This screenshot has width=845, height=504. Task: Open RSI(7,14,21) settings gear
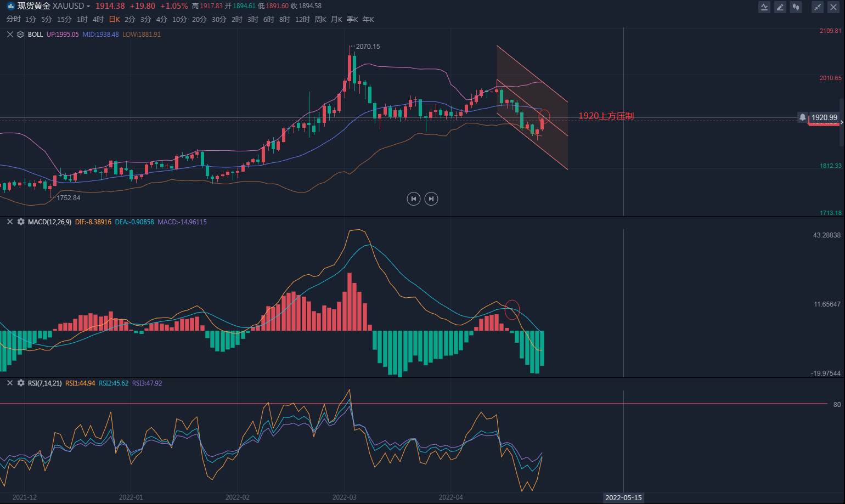tap(21, 383)
